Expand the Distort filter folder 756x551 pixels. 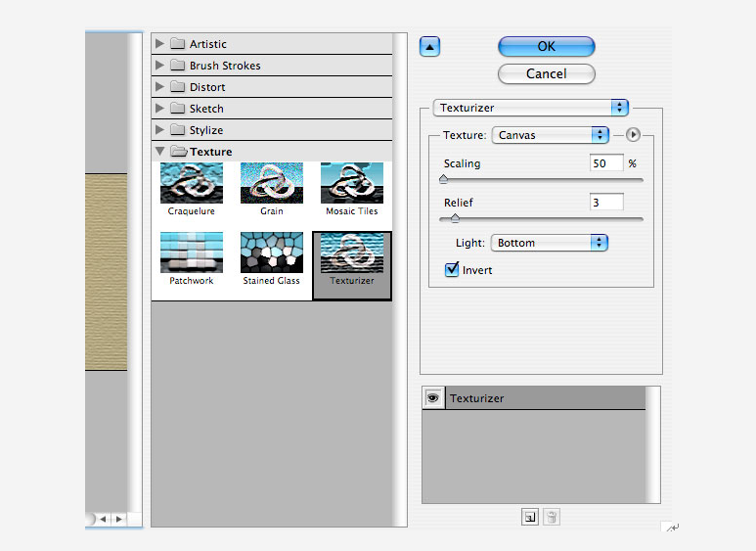pyautogui.click(x=159, y=87)
